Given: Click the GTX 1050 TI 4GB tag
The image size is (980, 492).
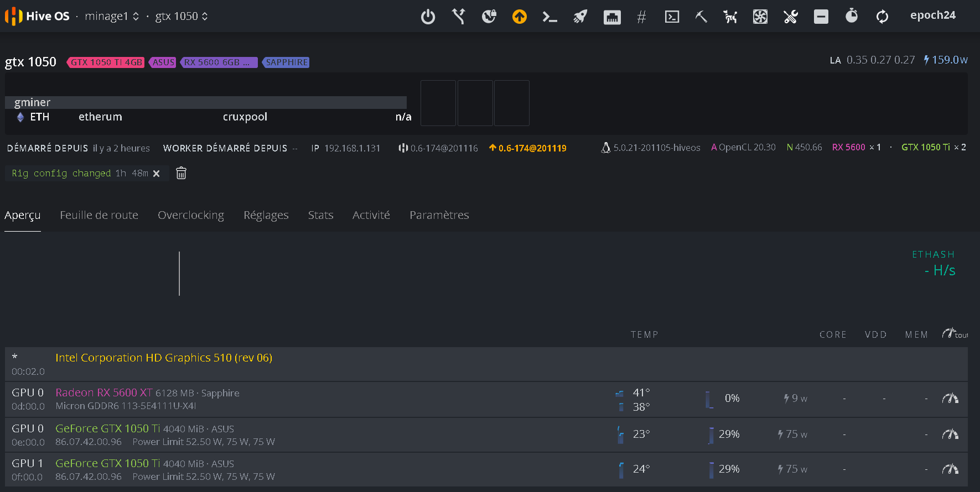Looking at the screenshot, I should click(106, 62).
